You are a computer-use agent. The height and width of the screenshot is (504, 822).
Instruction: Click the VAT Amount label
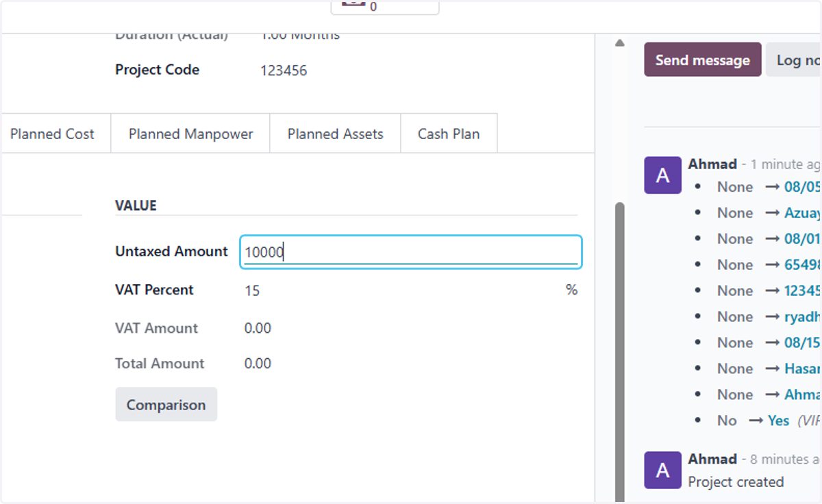point(156,328)
